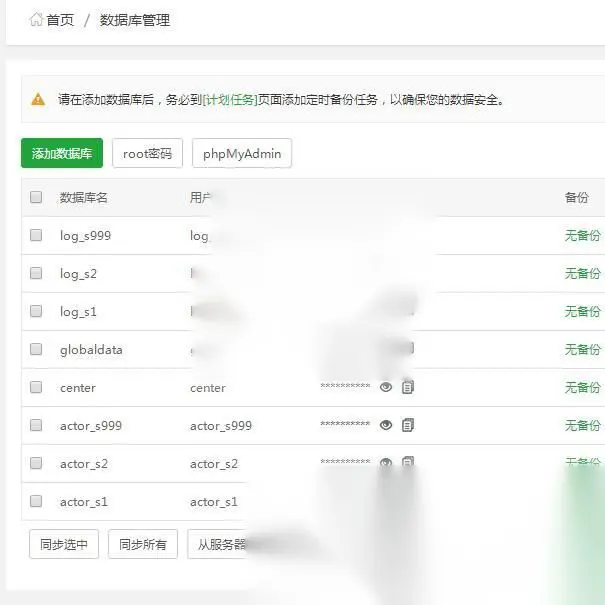605x605 pixels.
Task: Check the log_s1 row checkbox
Action: [x=36, y=311]
